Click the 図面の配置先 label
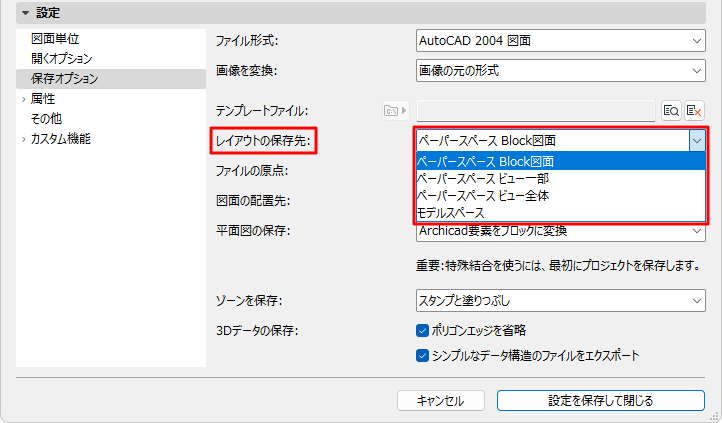Image resolution: width=722 pixels, height=423 pixels. (x=253, y=201)
